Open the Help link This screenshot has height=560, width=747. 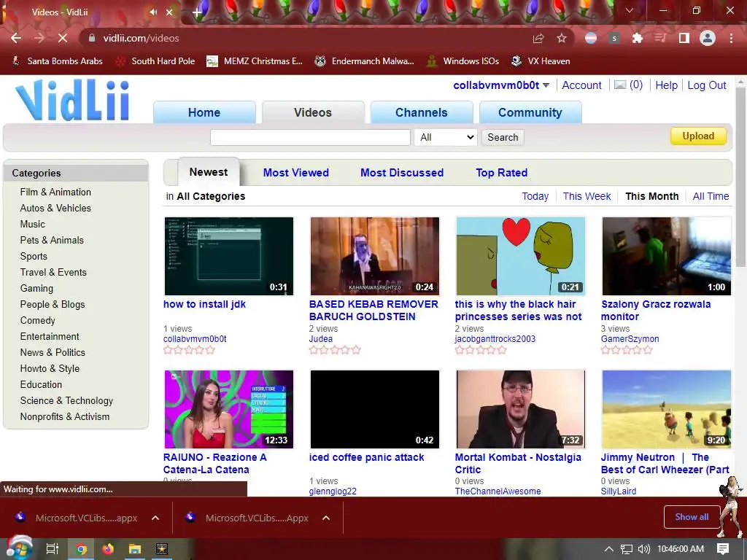(x=667, y=85)
